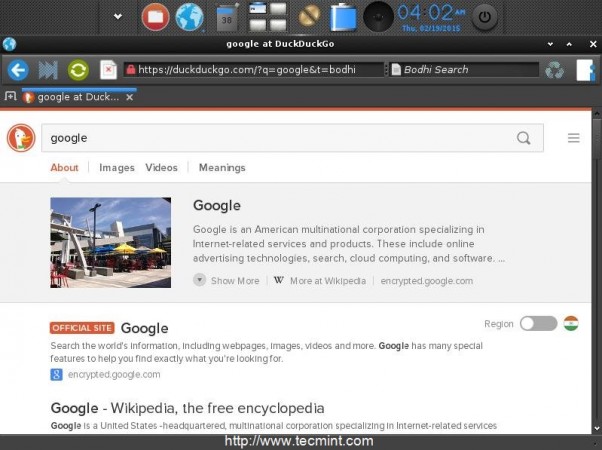Viewport: 602px width, 450px height.
Task: Click the up chevron in title bar
Action: [569, 44]
